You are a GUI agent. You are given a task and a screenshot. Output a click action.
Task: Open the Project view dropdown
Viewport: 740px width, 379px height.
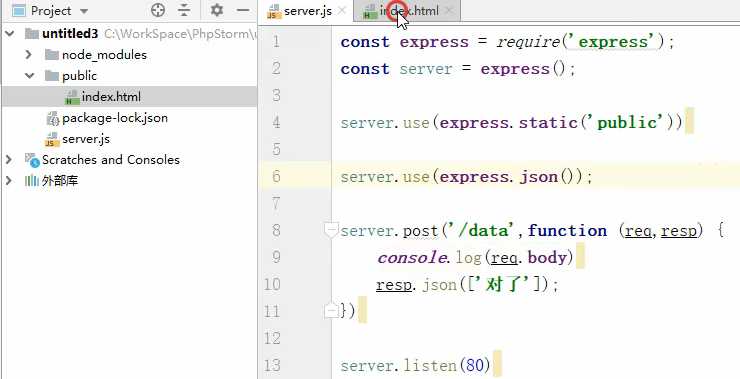(84, 11)
